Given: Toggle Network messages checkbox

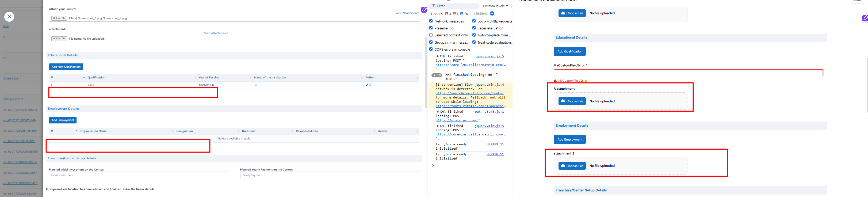Looking at the screenshot, I should click(x=431, y=21).
